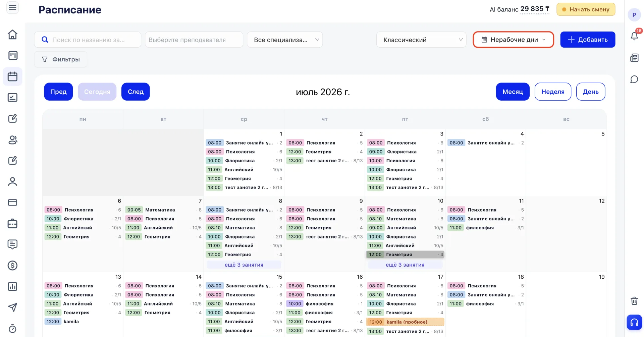Click the search magnifier icon
This screenshot has width=644, height=337.
(x=45, y=40)
